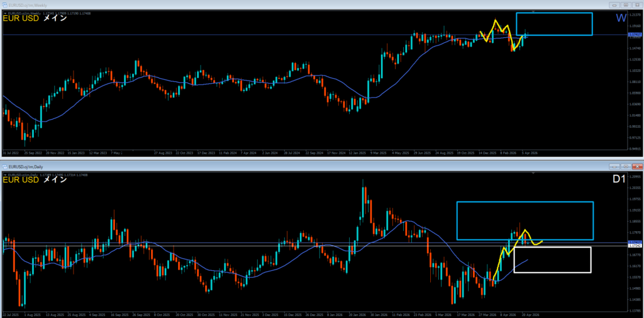Image resolution: width=644 pixels, height=318 pixels.
Task: Click the 1.20955 price on Daily axis
Action: 635,177
